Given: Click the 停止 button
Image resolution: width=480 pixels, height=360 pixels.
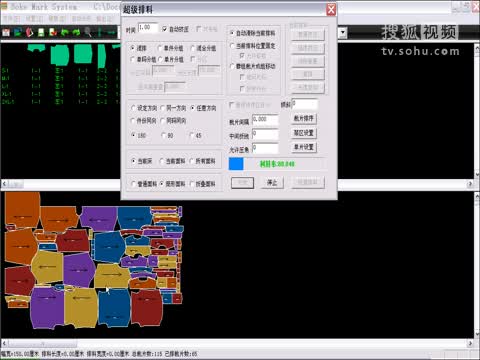Looking at the screenshot, I should coord(272,183).
